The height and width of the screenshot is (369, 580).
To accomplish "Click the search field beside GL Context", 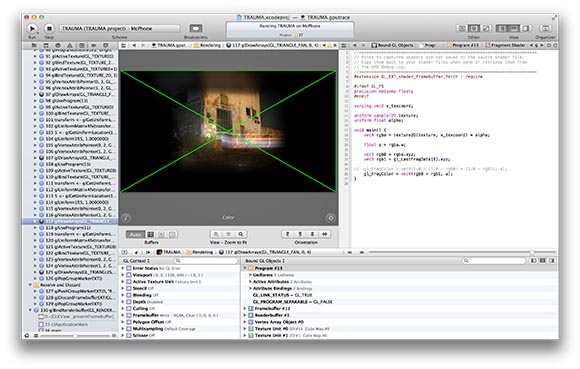I will tap(206, 261).
